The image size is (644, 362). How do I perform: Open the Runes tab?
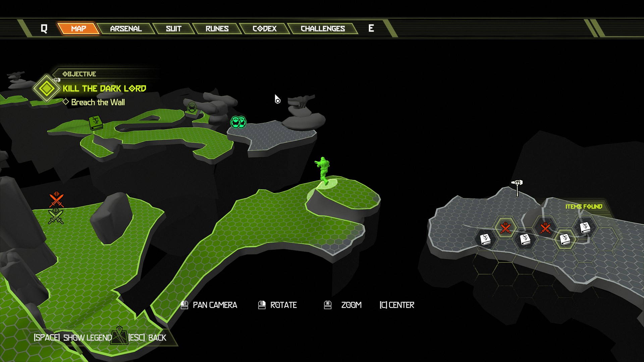(217, 29)
